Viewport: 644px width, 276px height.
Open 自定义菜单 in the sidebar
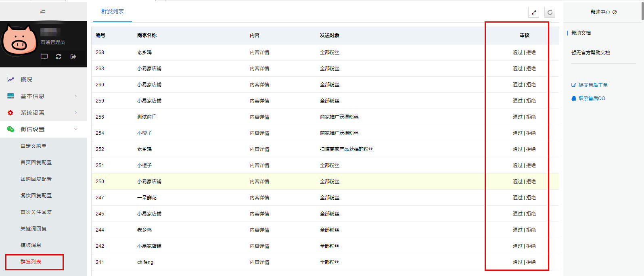33,146
